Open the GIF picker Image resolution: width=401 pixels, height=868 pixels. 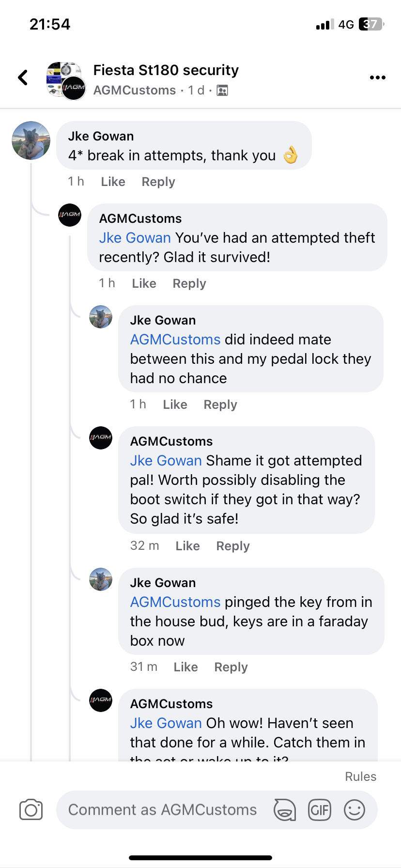(x=320, y=810)
